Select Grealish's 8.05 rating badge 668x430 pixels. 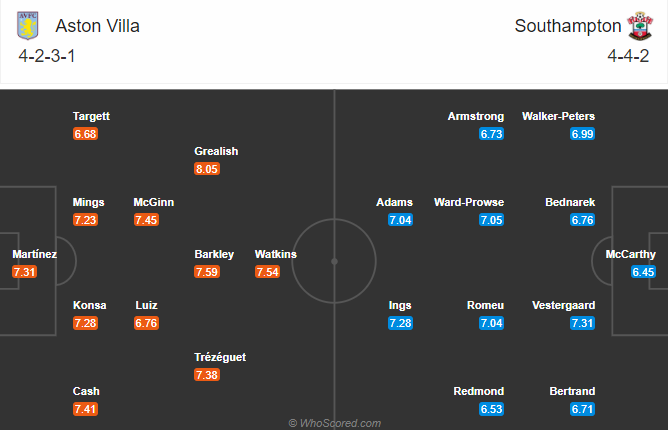click(x=207, y=169)
